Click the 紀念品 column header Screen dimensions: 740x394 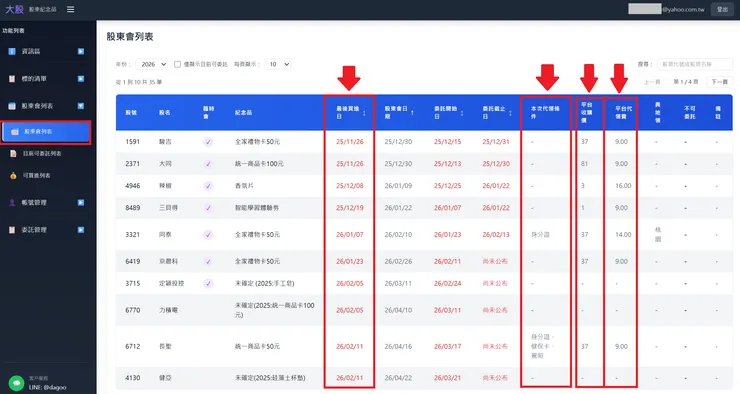tap(244, 113)
